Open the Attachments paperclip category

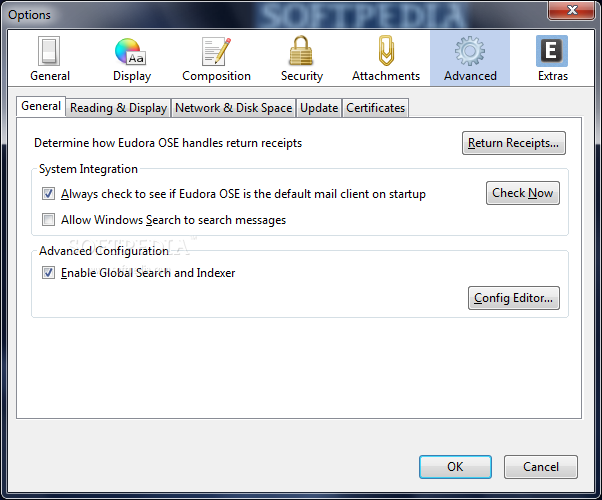(386, 59)
